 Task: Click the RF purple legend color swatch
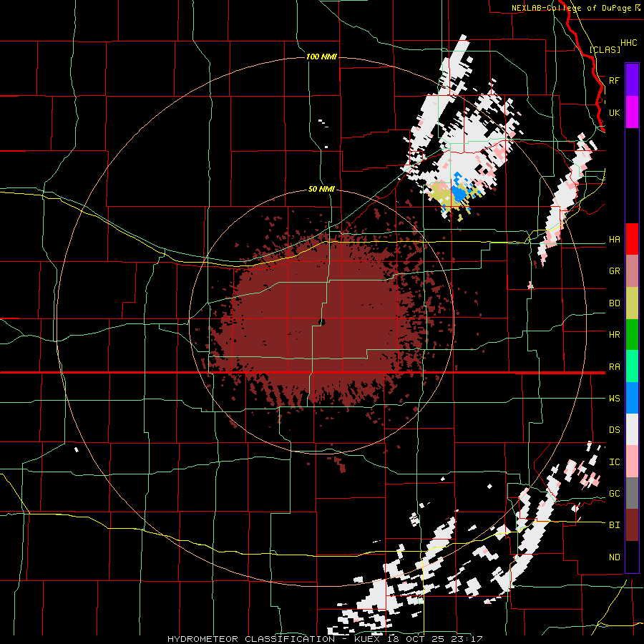[x=632, y=80]
